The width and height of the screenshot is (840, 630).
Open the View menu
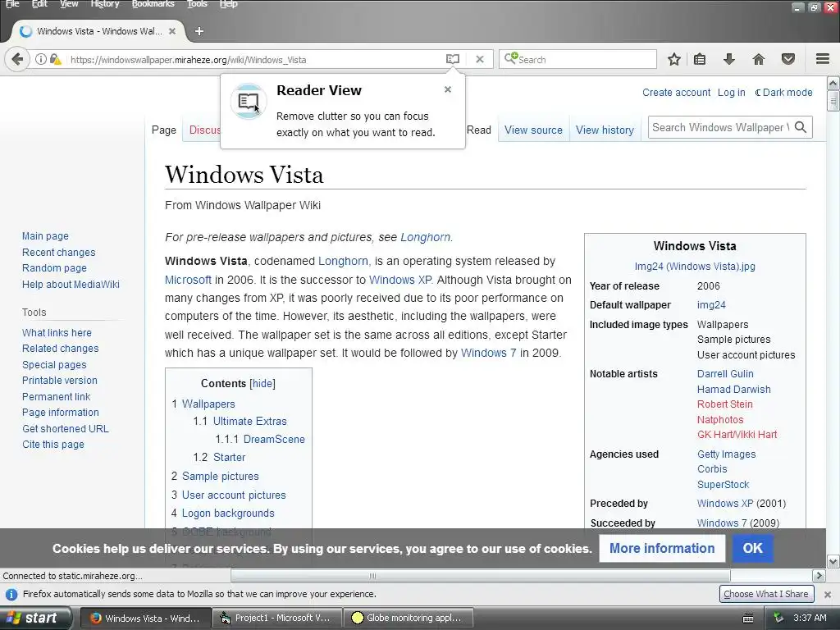click(x=69, y=4)
